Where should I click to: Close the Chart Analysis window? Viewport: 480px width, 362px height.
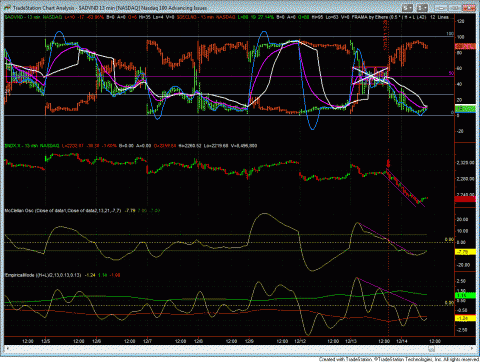pyautogui.click(x=469, y=7)
